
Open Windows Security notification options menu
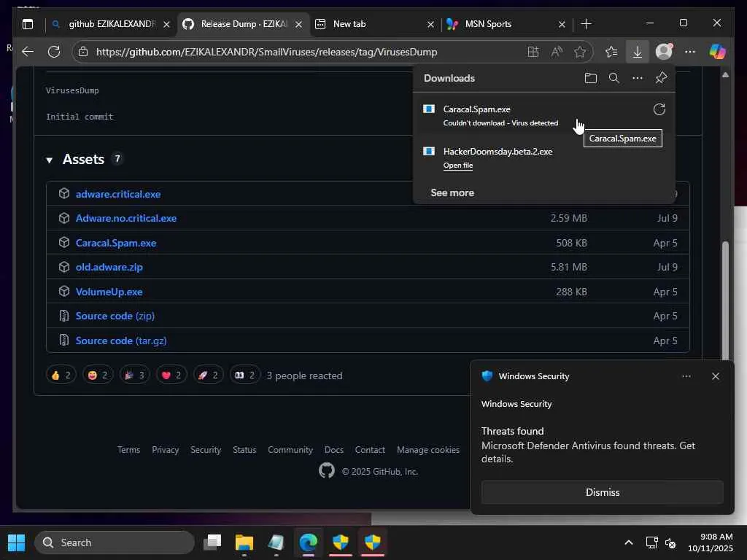click(686, 376)
